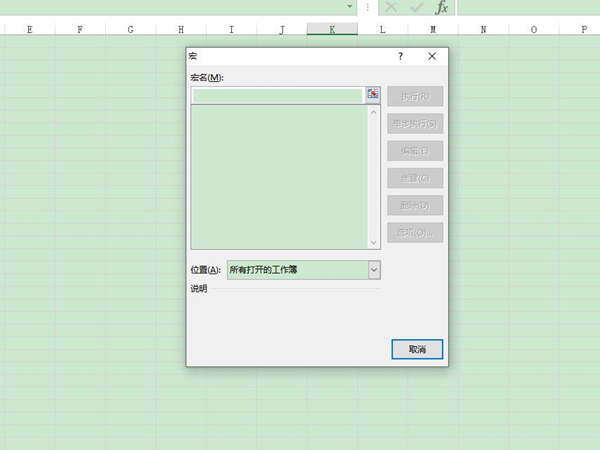The image size is (600, 450).
Task: Close the 宏 dialog with X
Action: point(432,57)
